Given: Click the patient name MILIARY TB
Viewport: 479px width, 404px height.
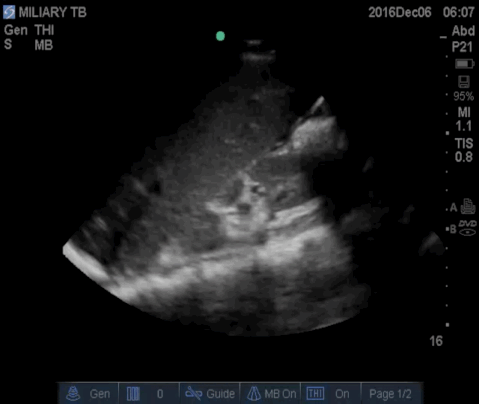Looking at the screenshot, I should (53, 13).
